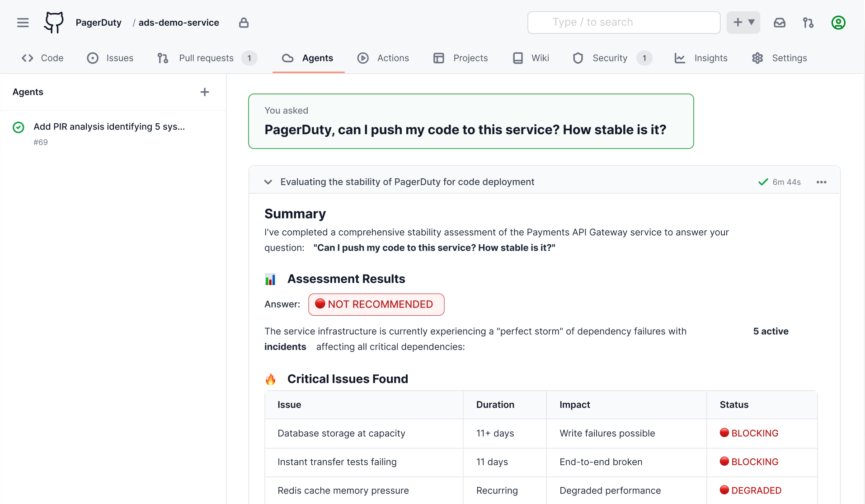Collapse the stability evaluation section chevron
865x504 pixels.
[x=268, y=182]
